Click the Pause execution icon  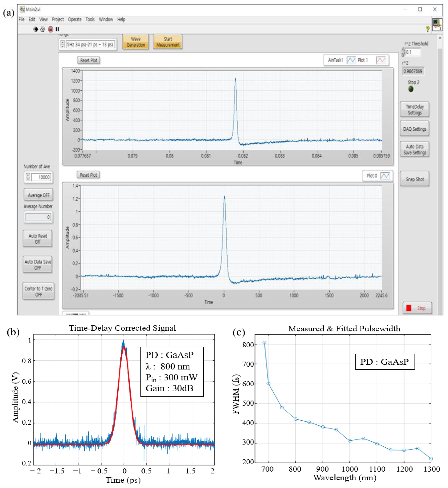point(57,29)
